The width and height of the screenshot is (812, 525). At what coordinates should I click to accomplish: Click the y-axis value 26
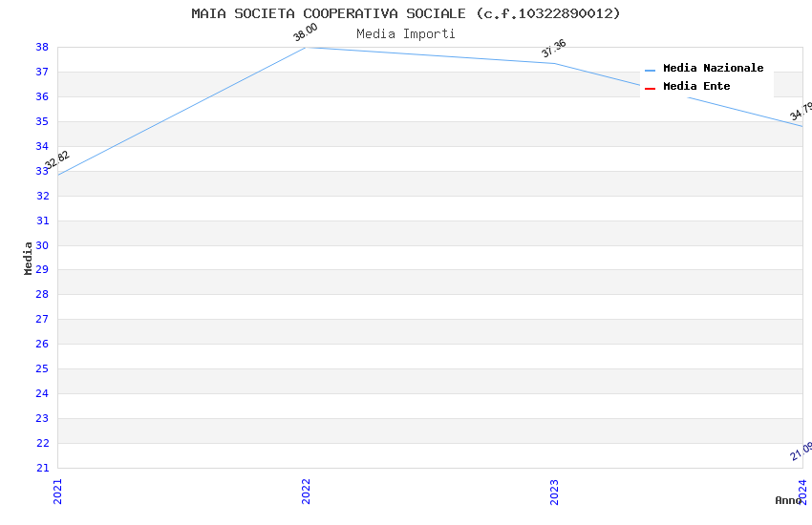point(42,344)
